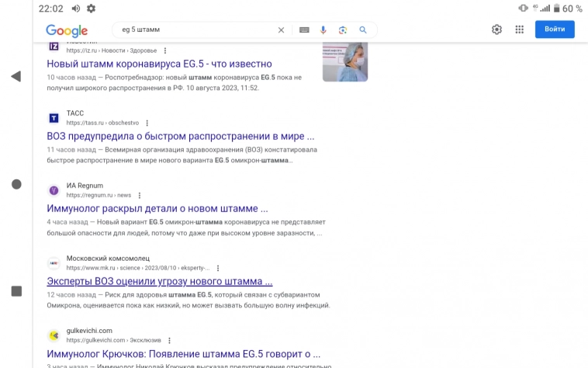588x368 pixels.
Task: Expand the options menu for the regnum.ru result
Action: 140,196
